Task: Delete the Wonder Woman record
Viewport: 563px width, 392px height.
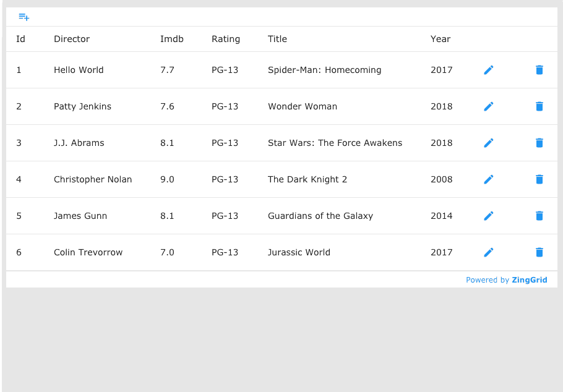Action: coord(539,106)
